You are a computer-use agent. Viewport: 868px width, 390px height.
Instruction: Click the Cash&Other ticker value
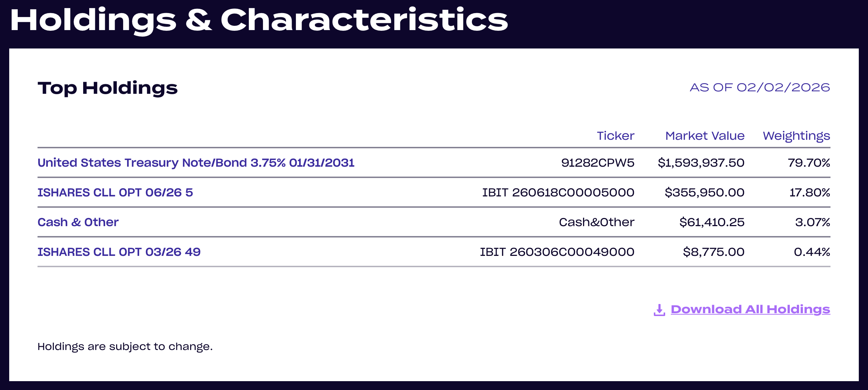[597, 222]
